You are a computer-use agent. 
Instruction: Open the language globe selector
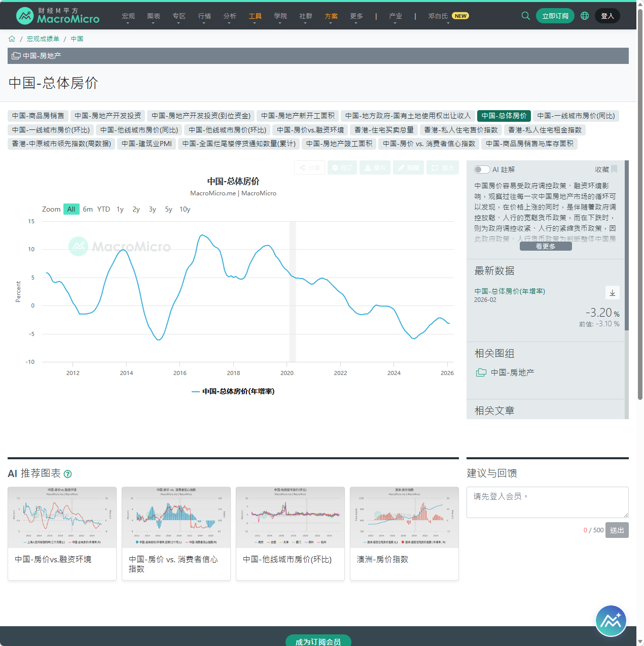click(584, 16)
